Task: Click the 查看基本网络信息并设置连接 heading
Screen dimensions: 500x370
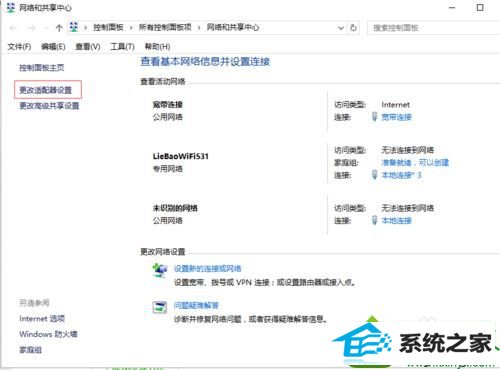Action: coord(205,62)
